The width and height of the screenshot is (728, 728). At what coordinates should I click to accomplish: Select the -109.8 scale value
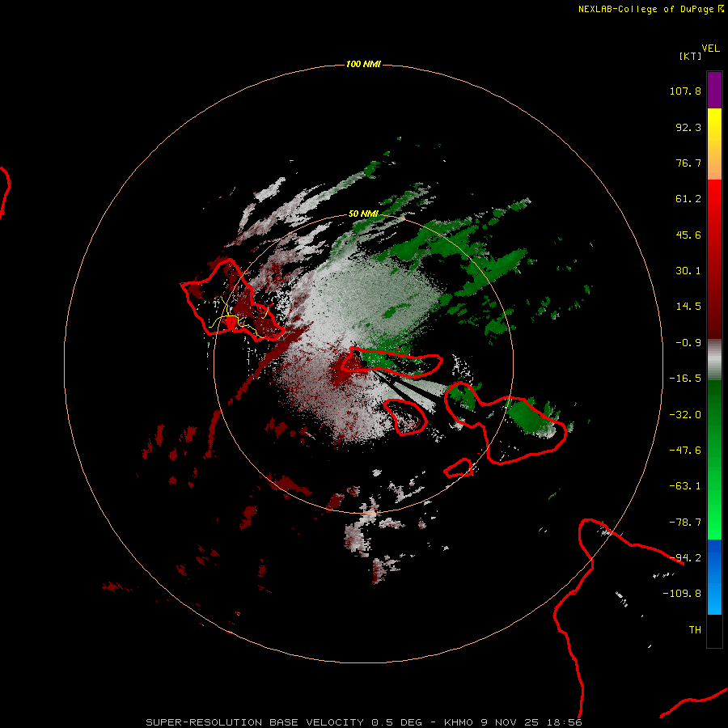[682, 594]
